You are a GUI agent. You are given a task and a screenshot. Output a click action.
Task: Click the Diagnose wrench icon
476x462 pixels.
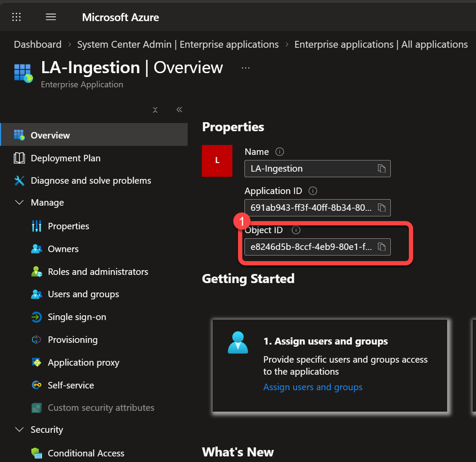click(19, 181)
